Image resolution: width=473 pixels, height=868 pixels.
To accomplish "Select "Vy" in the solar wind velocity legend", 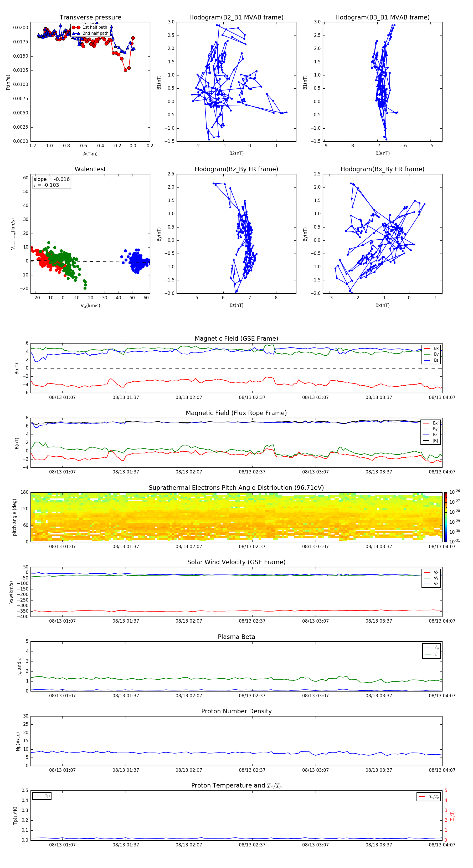I will (431, 578).
